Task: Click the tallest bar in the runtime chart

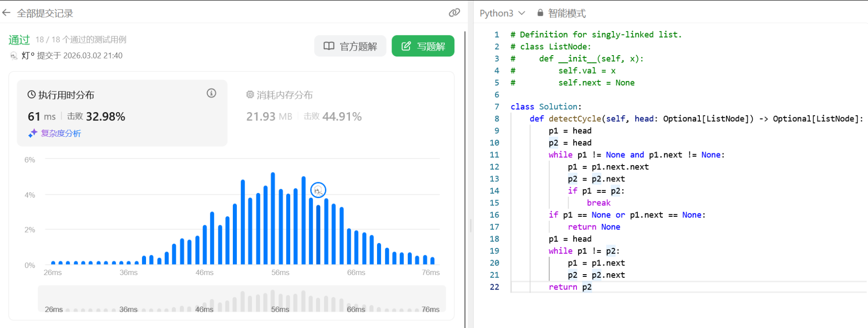Action: (x=273, y=218)
